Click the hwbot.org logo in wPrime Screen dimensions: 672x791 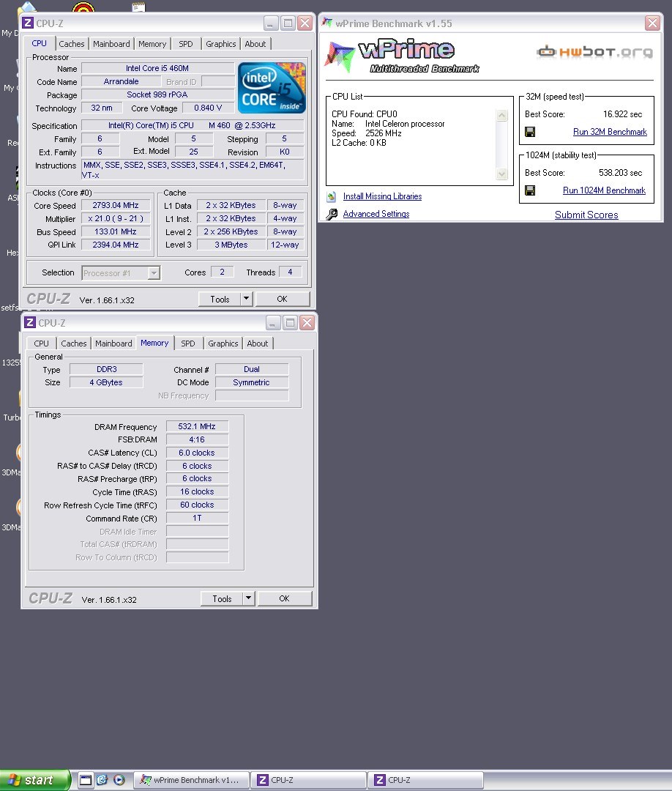595,52
